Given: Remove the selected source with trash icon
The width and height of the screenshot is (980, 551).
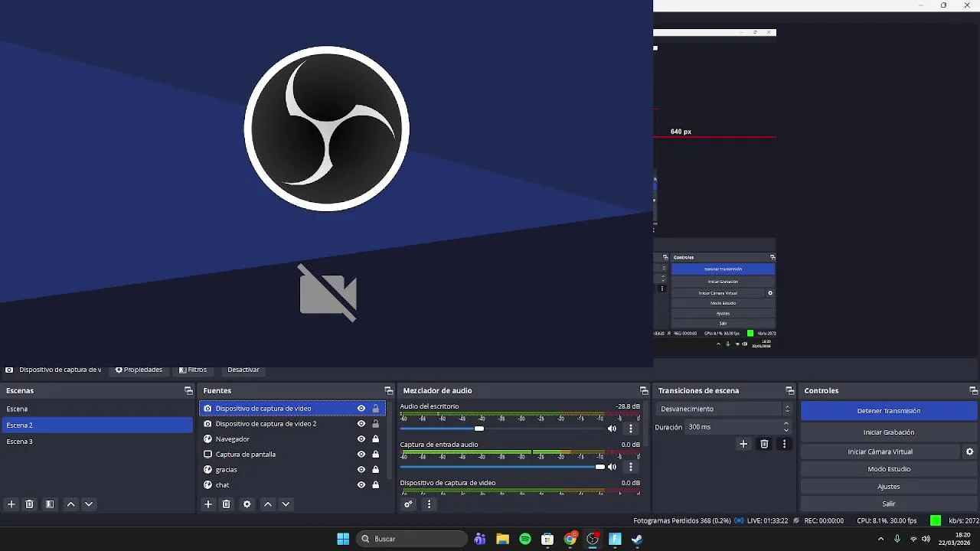Looking at the screenshot, I should [227, 504].
